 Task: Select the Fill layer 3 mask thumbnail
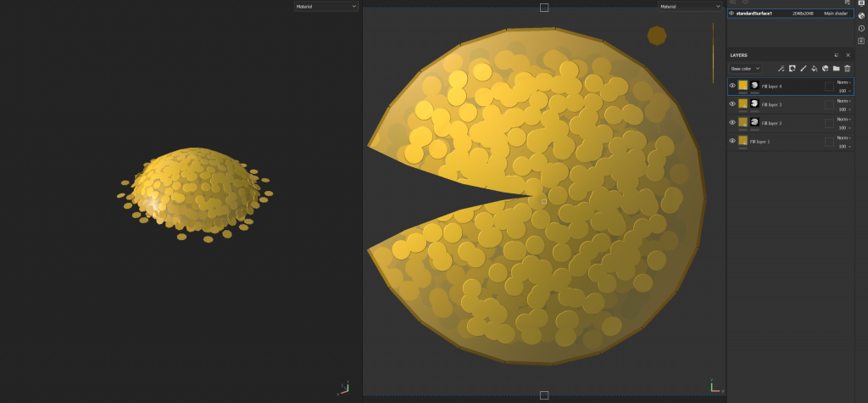click(754, 104)
